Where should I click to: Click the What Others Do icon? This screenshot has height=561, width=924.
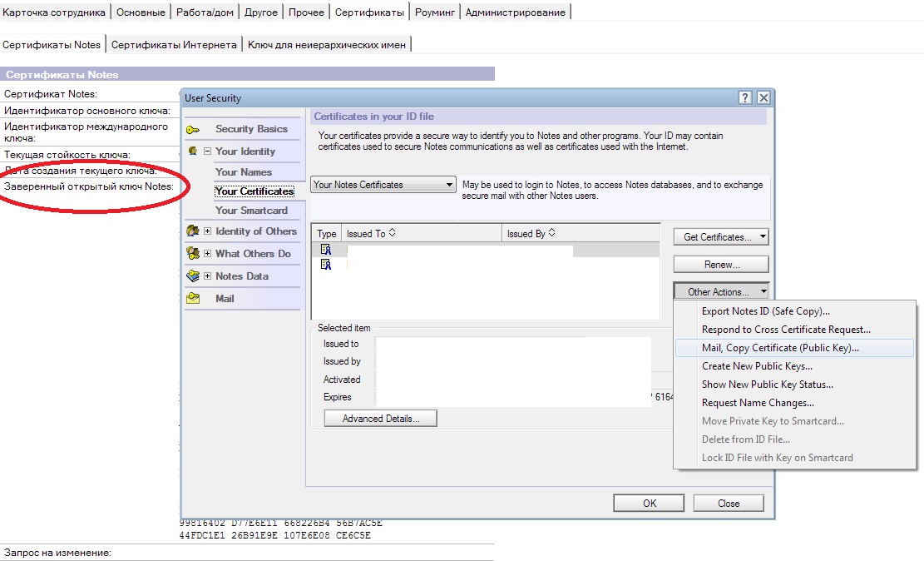[193, 254]
